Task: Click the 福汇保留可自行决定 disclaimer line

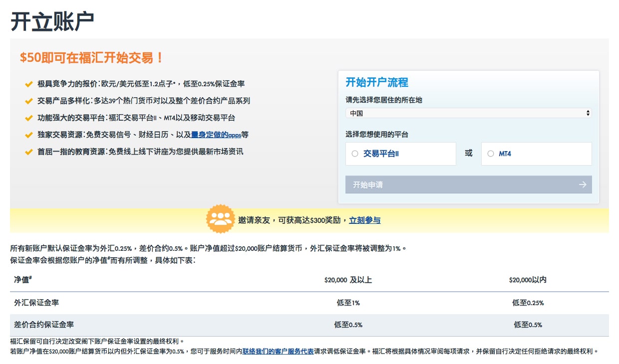Action: tap(97, 342)
